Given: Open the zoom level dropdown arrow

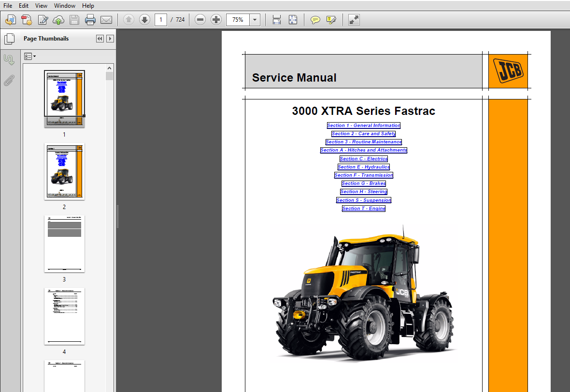Looking at the screenshot, I should click(255, 20).
